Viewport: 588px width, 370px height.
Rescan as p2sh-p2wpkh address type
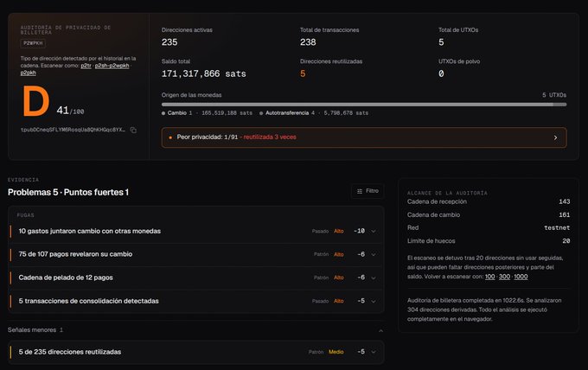pos(112,66)
